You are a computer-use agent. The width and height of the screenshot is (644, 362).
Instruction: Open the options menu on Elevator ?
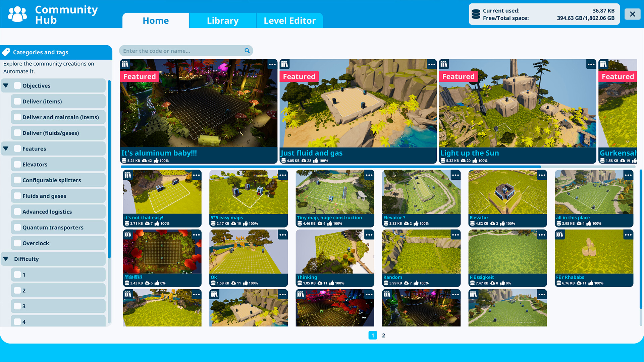(455, 175)
